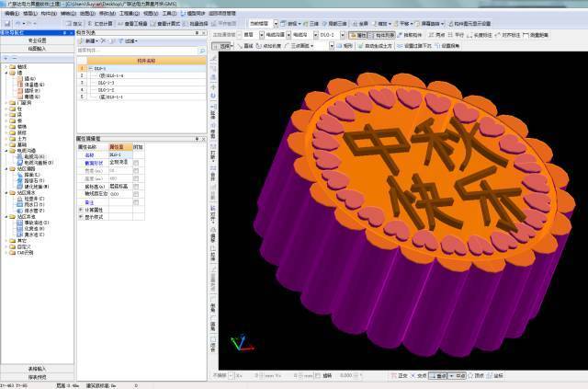
Task: Click the 绘图输入 navigation button
Action: pos(37,49)
